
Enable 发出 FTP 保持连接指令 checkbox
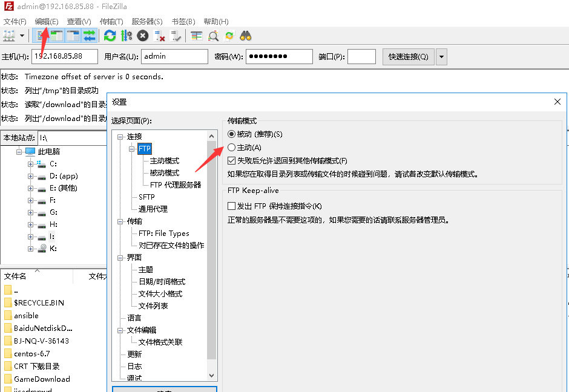pos(231,206)
